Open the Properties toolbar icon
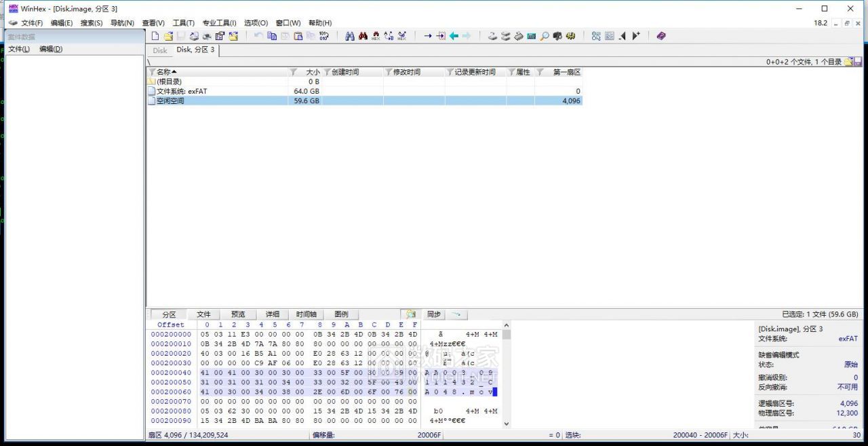The height and width of the screenshot is (446, 868). [x=220, y=36]
